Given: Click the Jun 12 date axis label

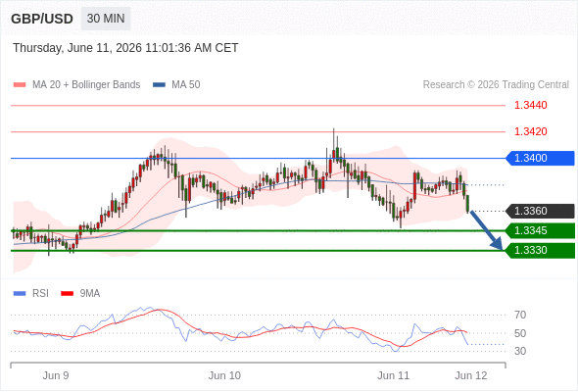Looking at the screenshot, I should 471,375.
